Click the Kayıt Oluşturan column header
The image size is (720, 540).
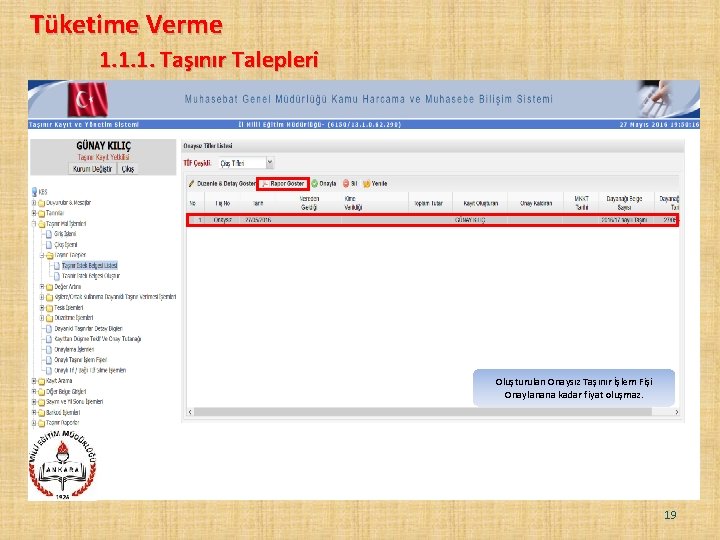(480, 203)
